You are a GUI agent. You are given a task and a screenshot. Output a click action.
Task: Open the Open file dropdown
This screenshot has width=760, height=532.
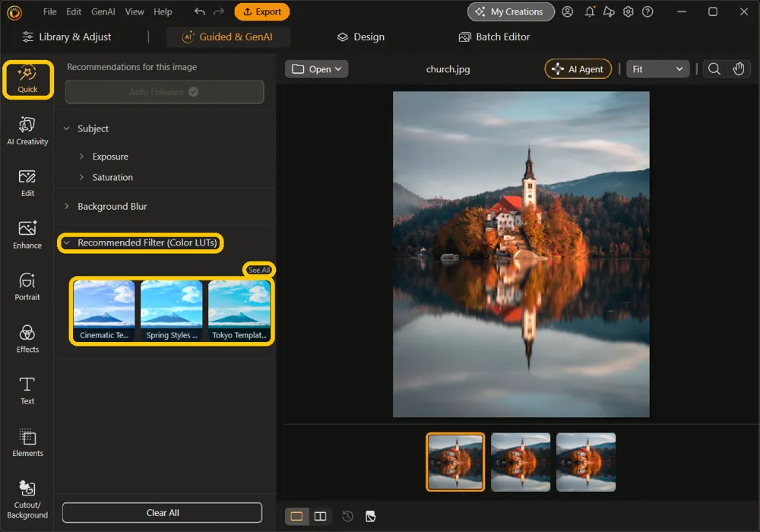tap(316, 69)
